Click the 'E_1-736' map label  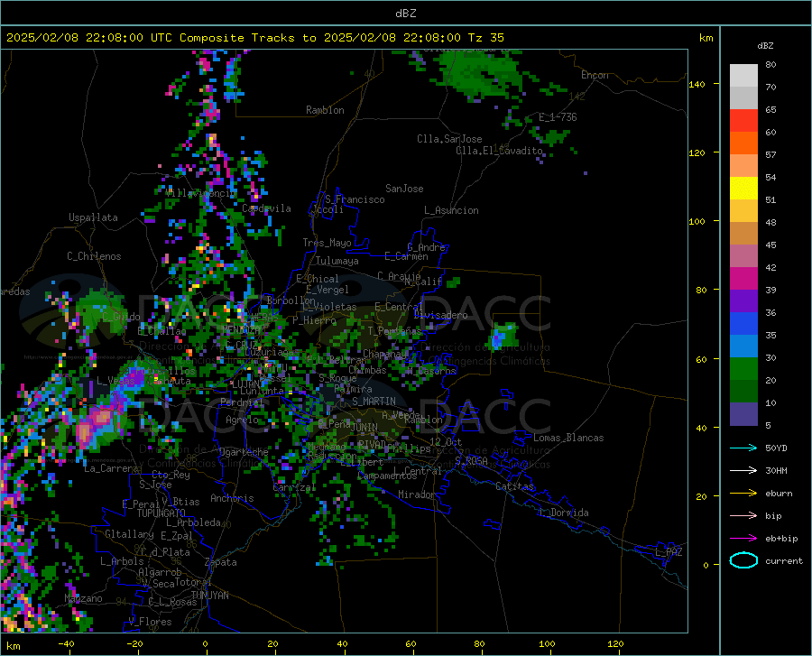pyautogui.click(x=558, y=117)
